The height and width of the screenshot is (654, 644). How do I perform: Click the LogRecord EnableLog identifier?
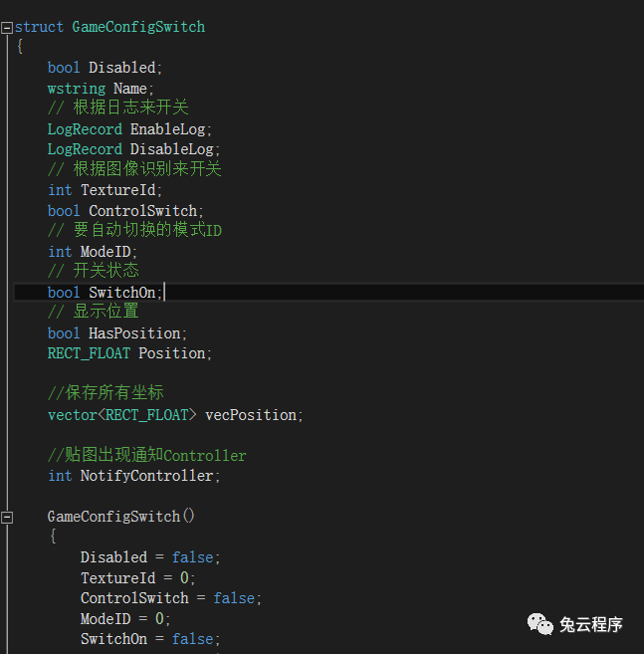point(171,129)
